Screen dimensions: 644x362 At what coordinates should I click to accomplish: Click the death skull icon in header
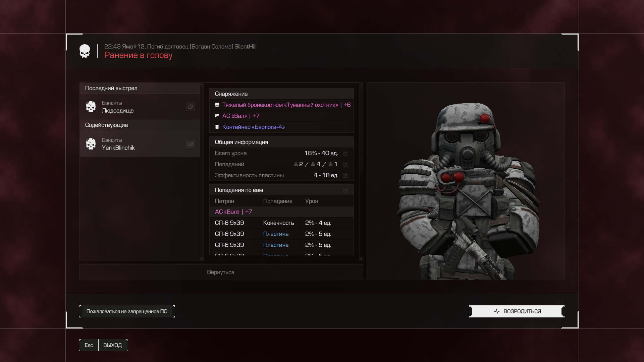click(x=85, y=51)
